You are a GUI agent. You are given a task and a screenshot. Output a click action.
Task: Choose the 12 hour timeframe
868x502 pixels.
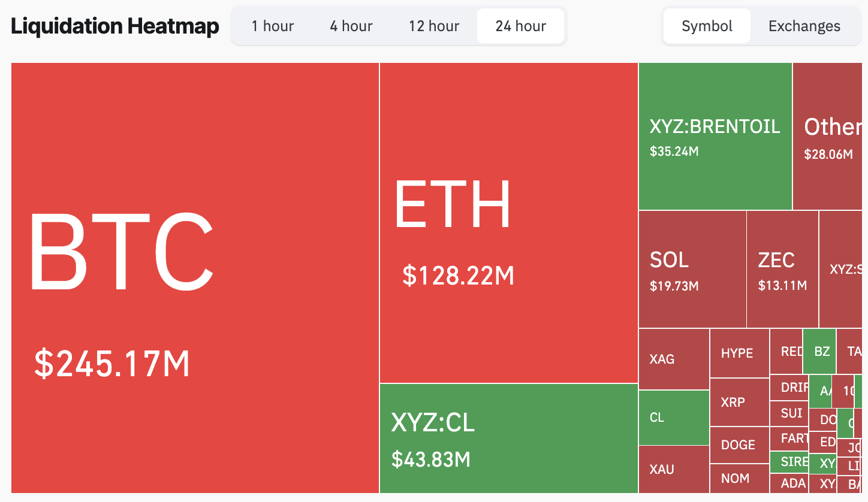click(x=434, y=26)
